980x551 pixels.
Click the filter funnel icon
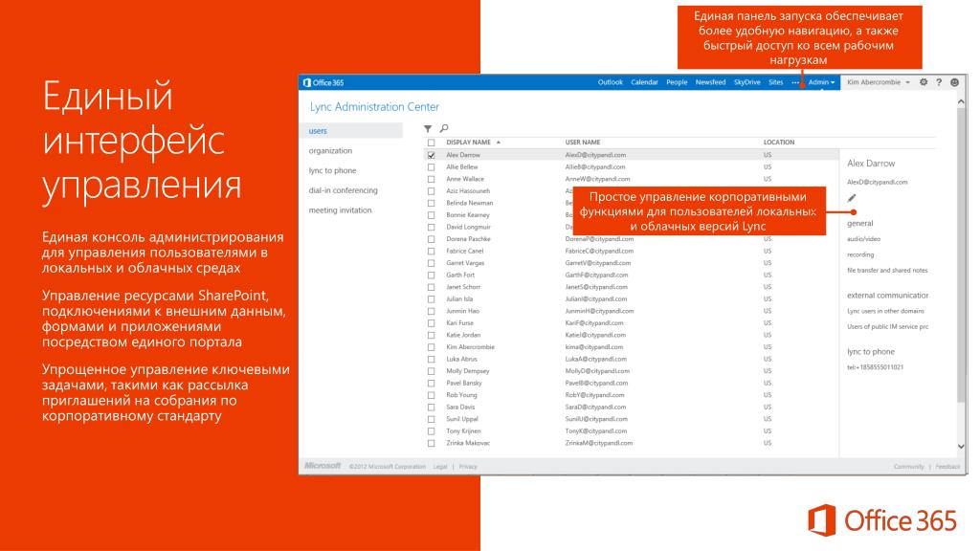tap(428, 129)
